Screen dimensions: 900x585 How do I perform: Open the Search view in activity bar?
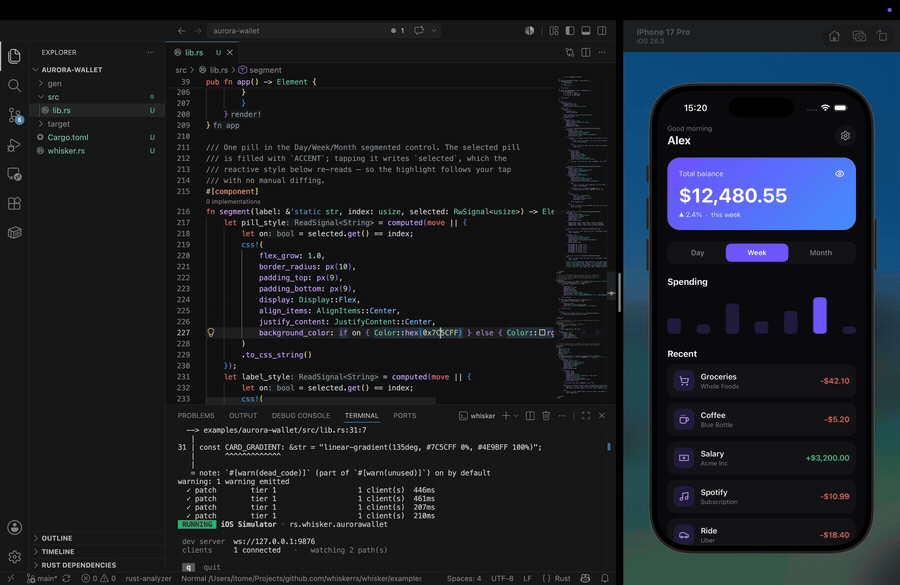(14, 86)
